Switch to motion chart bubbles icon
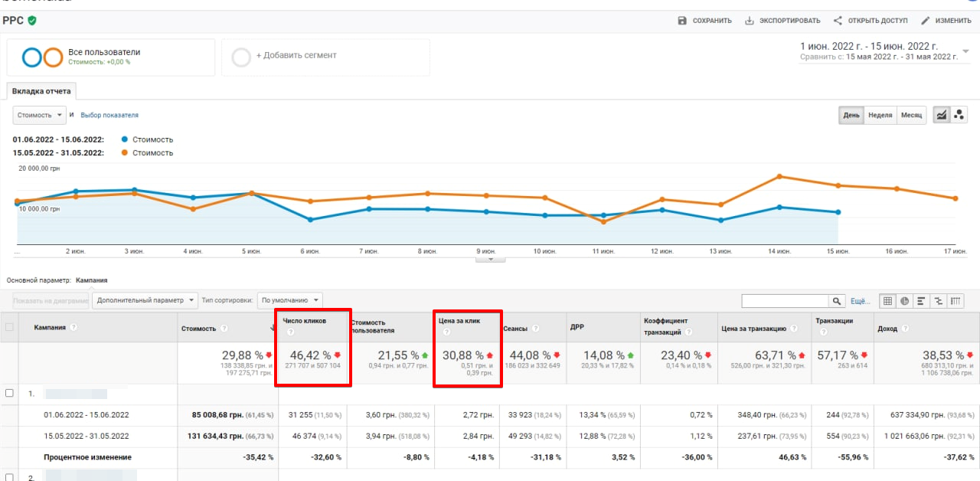Viewport: 980px width, 481px height. pos(959,115)
